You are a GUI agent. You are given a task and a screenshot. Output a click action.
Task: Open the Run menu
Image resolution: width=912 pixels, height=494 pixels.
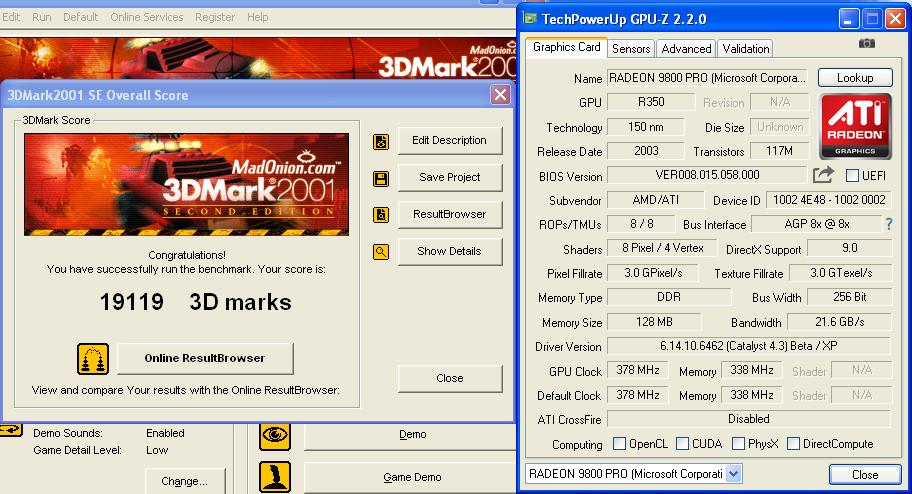41,17
